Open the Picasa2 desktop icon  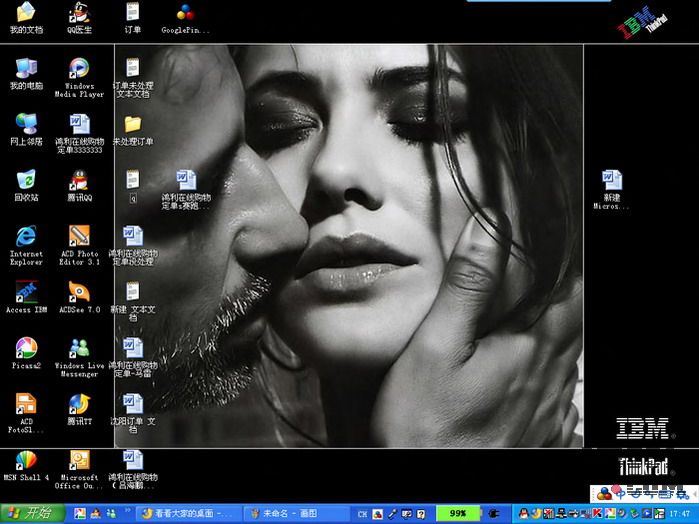26,349
